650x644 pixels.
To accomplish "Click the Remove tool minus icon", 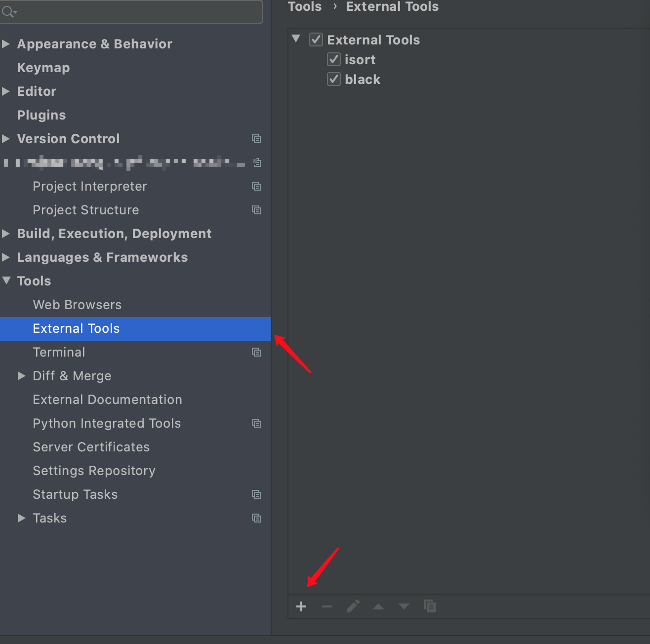I will pos(327,606).
